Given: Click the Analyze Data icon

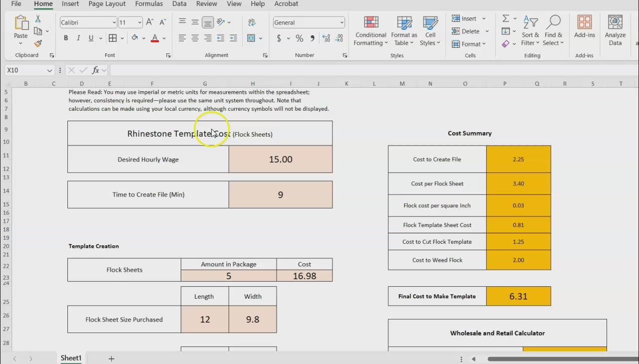Looking at the screenshot, I should point(615,31).
